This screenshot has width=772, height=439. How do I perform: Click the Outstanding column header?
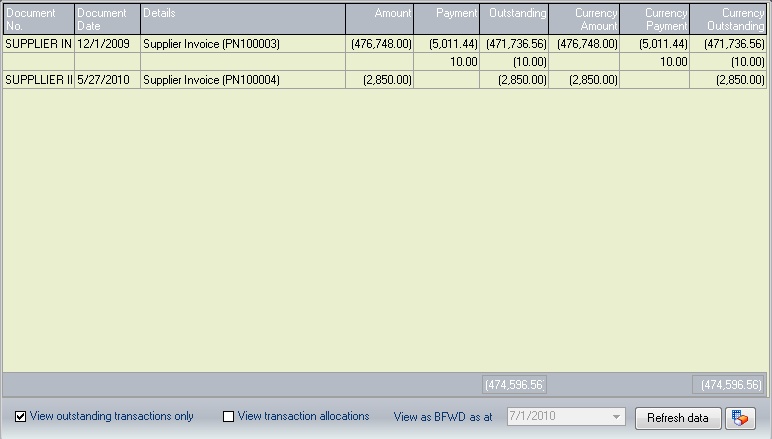pyautogui.click(x=514, y=19)
